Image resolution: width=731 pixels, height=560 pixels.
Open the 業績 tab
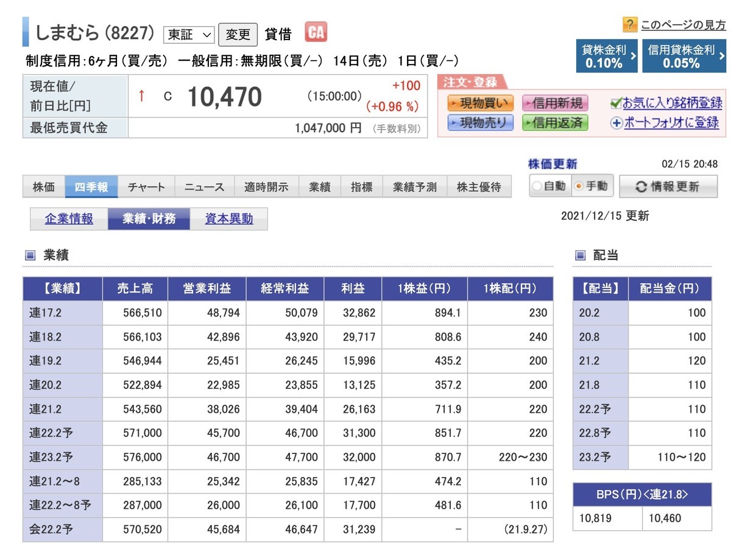click(320, 187)
